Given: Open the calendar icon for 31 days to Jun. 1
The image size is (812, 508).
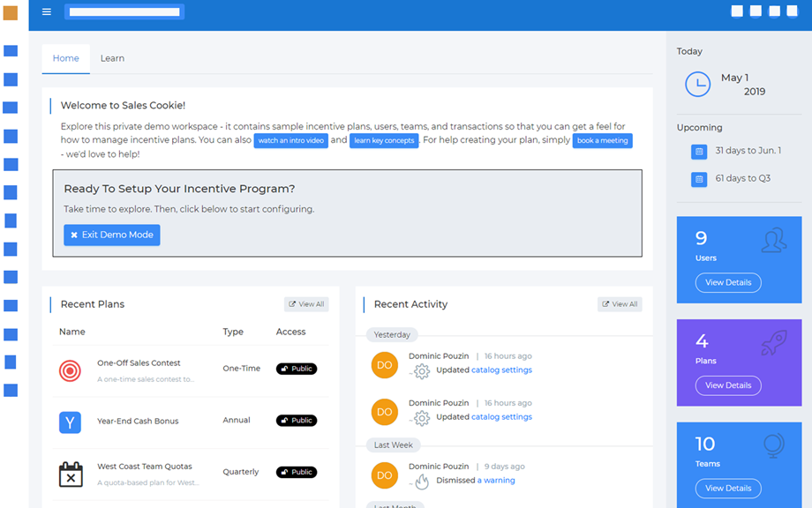Looking at the screenshot, I should click(x=697, y=152).
